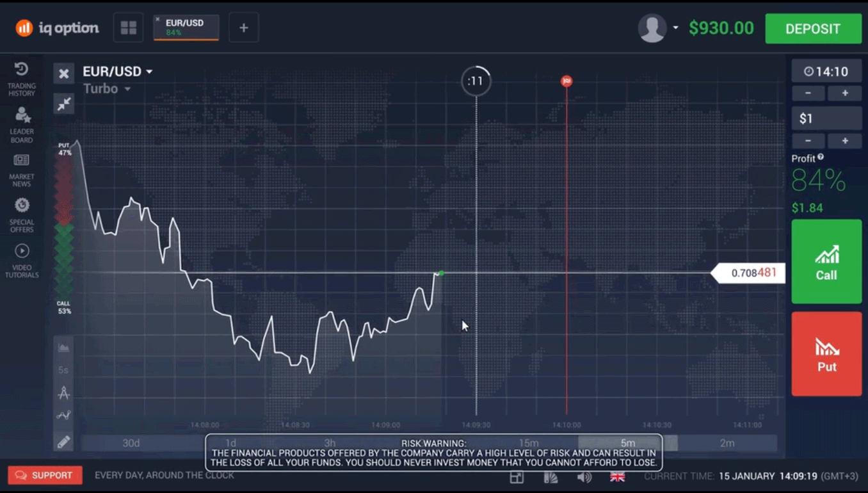Open the multi-chart grid layout
This screenshot has height=493, width=868.
pos(129,28)
